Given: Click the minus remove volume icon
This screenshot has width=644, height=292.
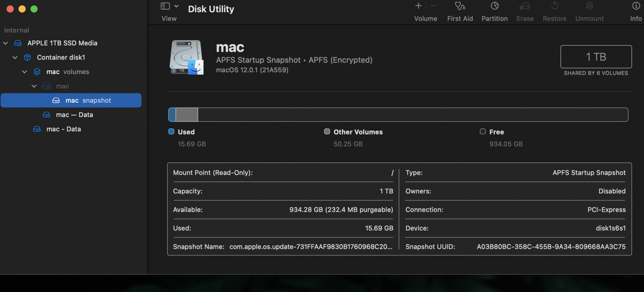Looking at the screenshot, I should pyautogui.click(x=433, y=6).
